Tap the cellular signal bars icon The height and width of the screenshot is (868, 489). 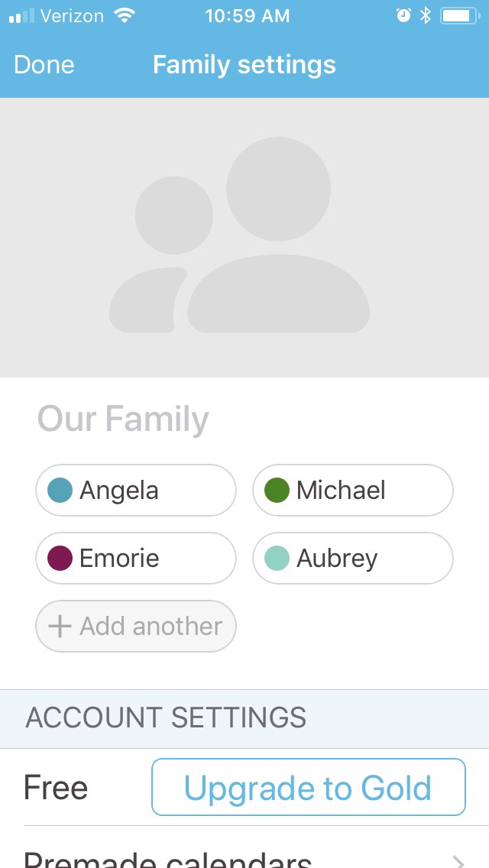(21, 16)
